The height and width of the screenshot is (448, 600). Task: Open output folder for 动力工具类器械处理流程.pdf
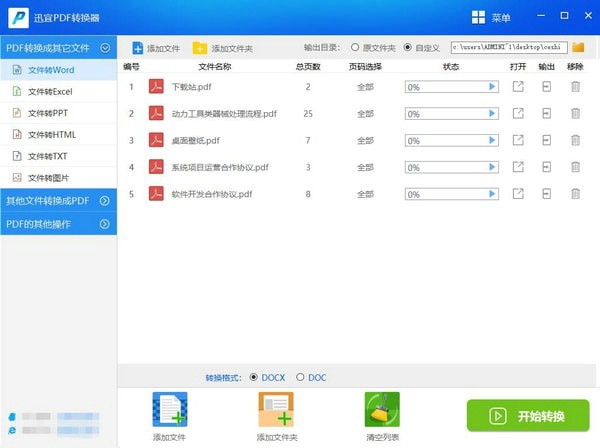pos(546,114)
